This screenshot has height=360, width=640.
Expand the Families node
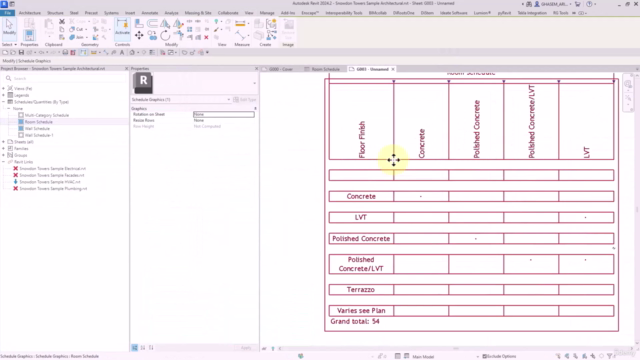click(x=4, y=149)
